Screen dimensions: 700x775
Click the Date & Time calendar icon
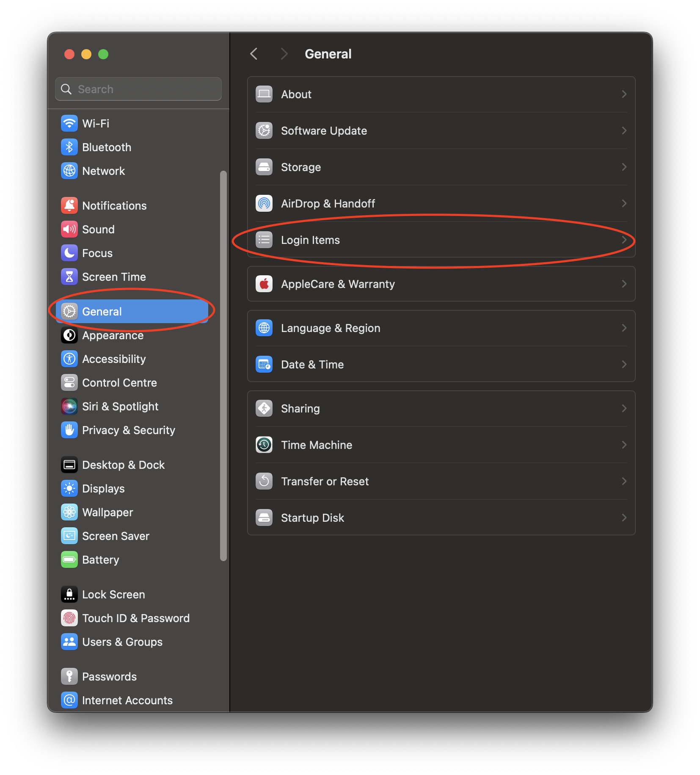pyautogui.click(x=264, y=364)
